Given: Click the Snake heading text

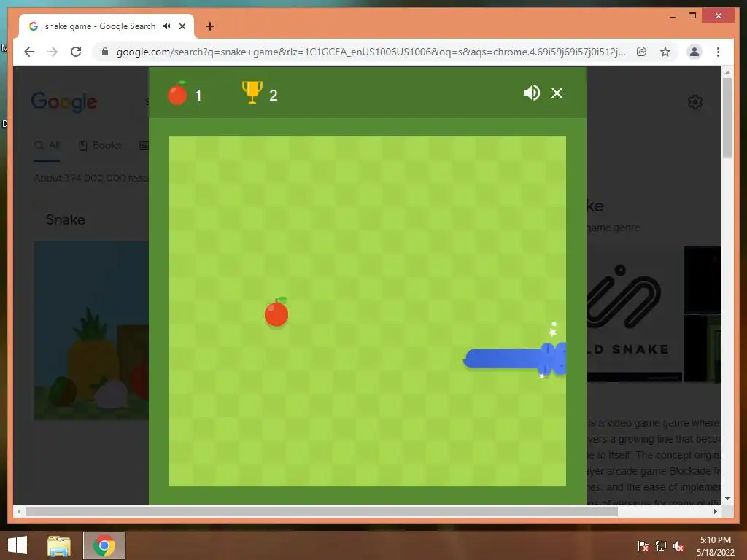Looking at the screenshot, I should pos(65,219).
